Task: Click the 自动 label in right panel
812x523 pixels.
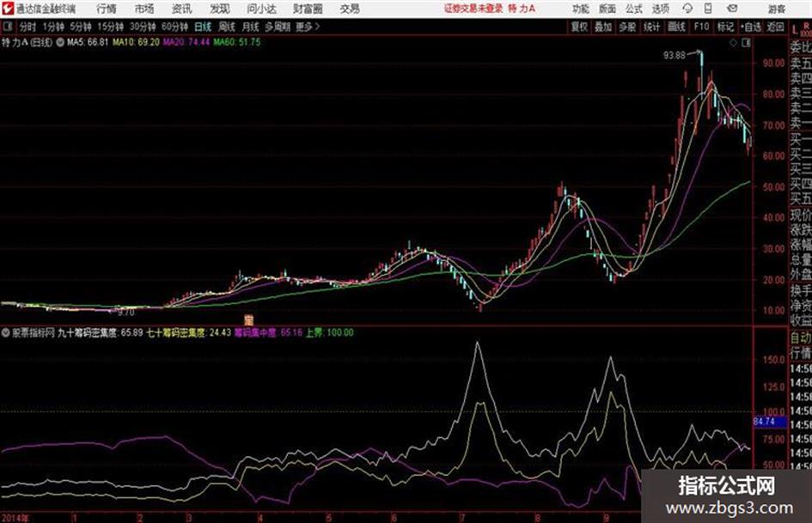Action: 800,338
